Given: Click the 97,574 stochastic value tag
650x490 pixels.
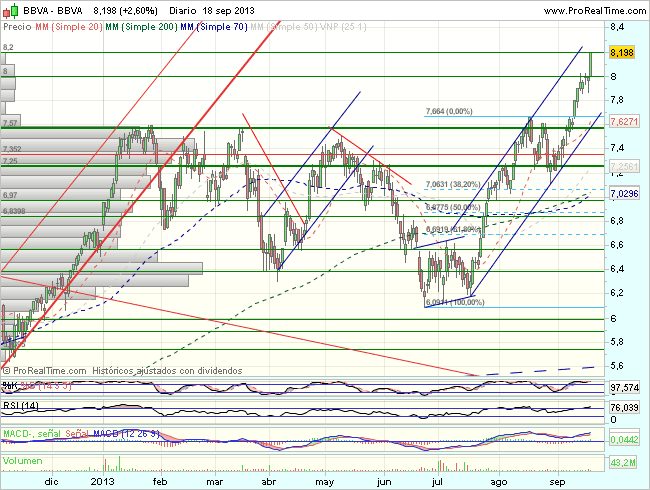Looking at the screenshot, I should 624,388.
